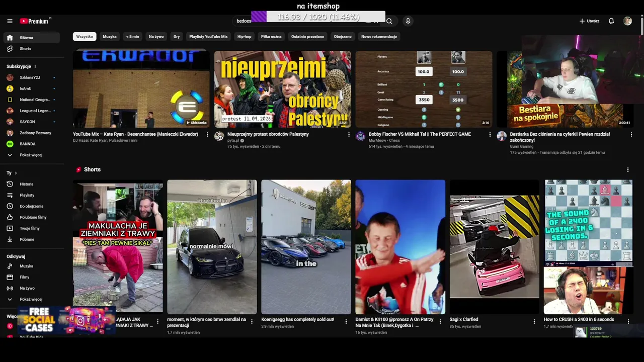Select the Ostatnio przesłane chip
Image resolution: width=644 pixels, height=362 pixels.
(307, 36)
